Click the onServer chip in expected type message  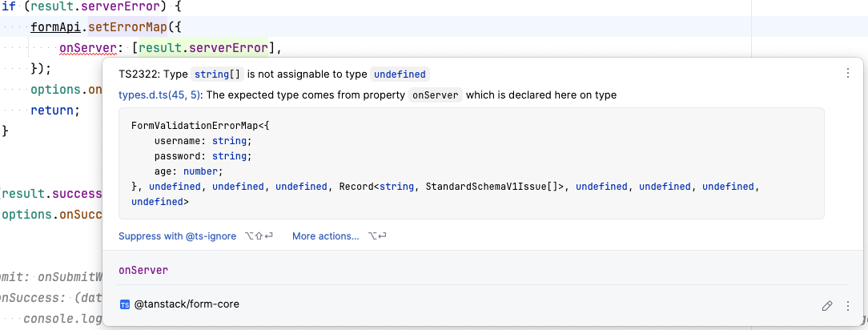pyautogui.click(x=435, y=95)
